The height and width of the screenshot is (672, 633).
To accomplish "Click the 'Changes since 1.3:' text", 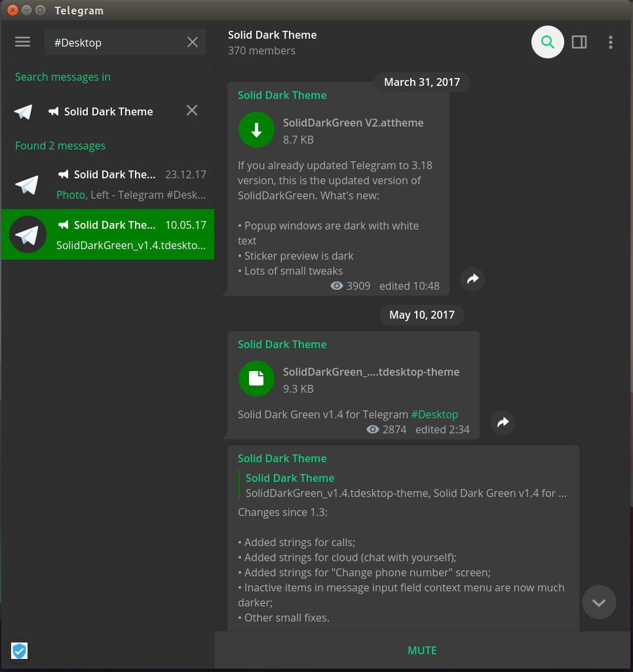I will (x=282, y=512).
